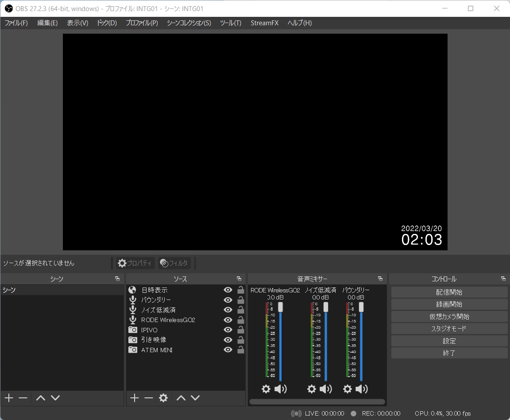510x420 pixels.
Task: Click the horizontal scrollbar under the audio mixer
Action: (x=317, y=401)
